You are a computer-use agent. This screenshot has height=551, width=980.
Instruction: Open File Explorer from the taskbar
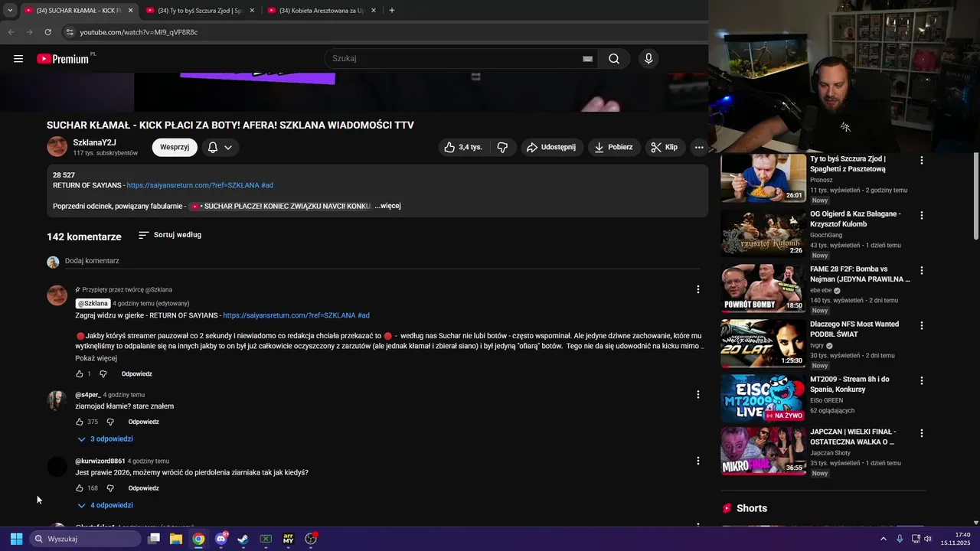click(175, 539)
